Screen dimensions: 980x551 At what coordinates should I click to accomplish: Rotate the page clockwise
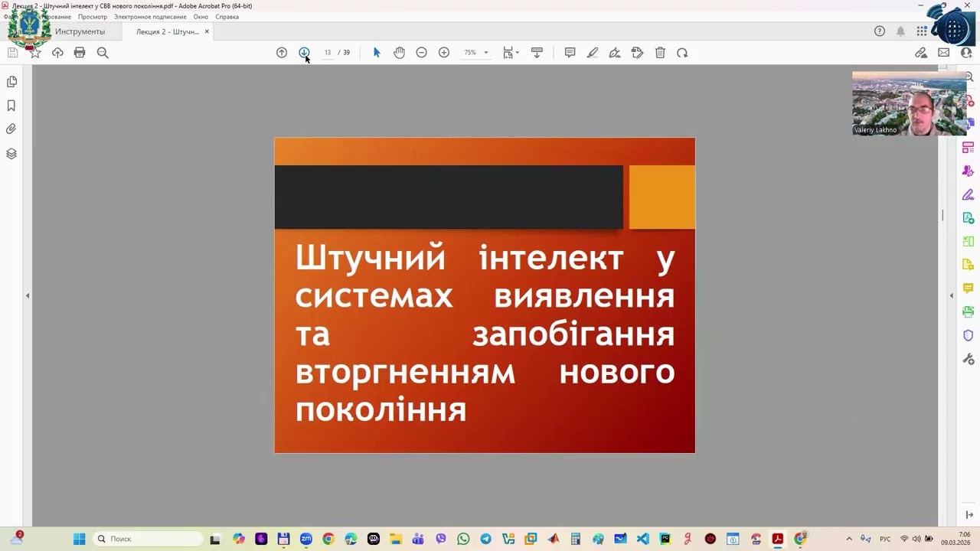[x=682, y=53]
